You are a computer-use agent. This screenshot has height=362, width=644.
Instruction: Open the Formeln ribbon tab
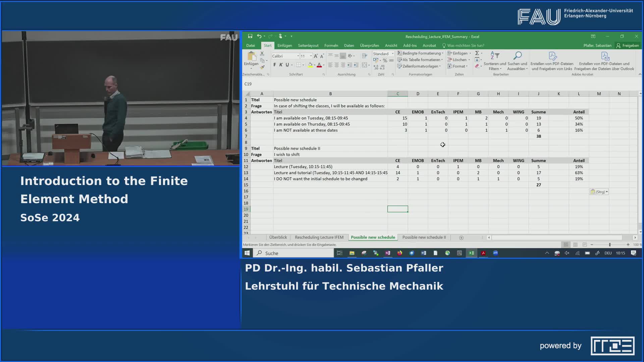click(x=331, y=46)
